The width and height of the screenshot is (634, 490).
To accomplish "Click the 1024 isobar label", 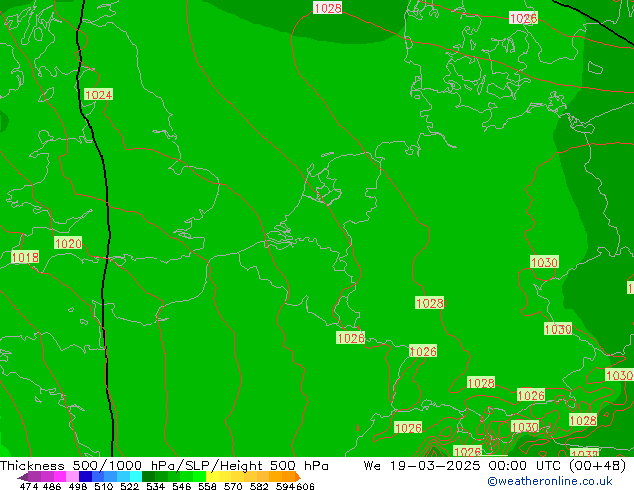I will coord(98,95).
